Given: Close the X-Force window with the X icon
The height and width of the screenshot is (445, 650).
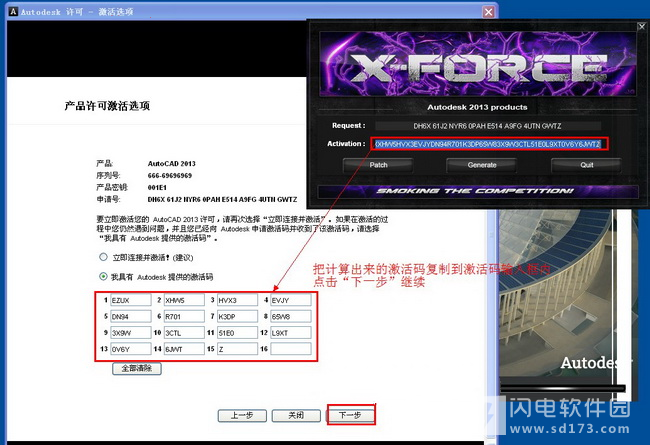Looking at the screenshot, I should (641, 27).
